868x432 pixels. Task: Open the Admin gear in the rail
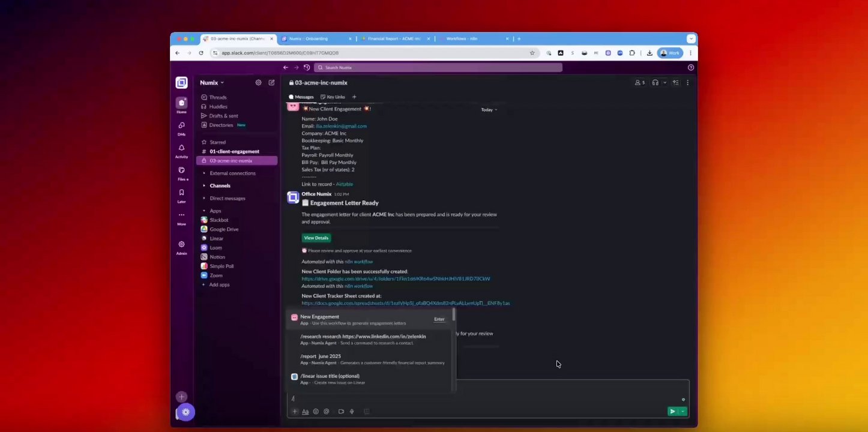(x=181, y=247)
